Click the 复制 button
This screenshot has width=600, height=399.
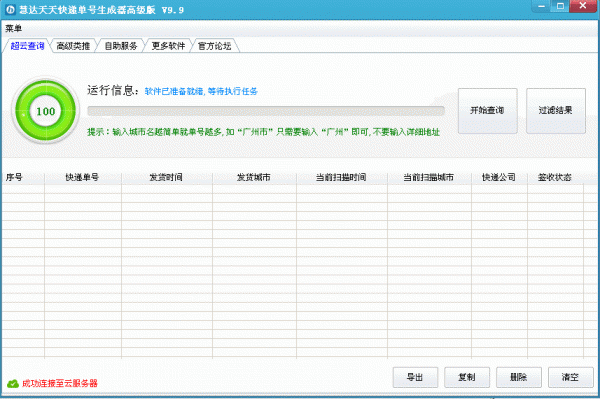tap(467, 377)
